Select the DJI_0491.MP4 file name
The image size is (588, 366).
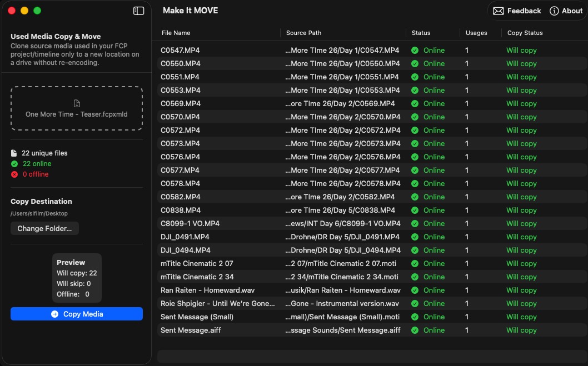click(x=185, y=237)
